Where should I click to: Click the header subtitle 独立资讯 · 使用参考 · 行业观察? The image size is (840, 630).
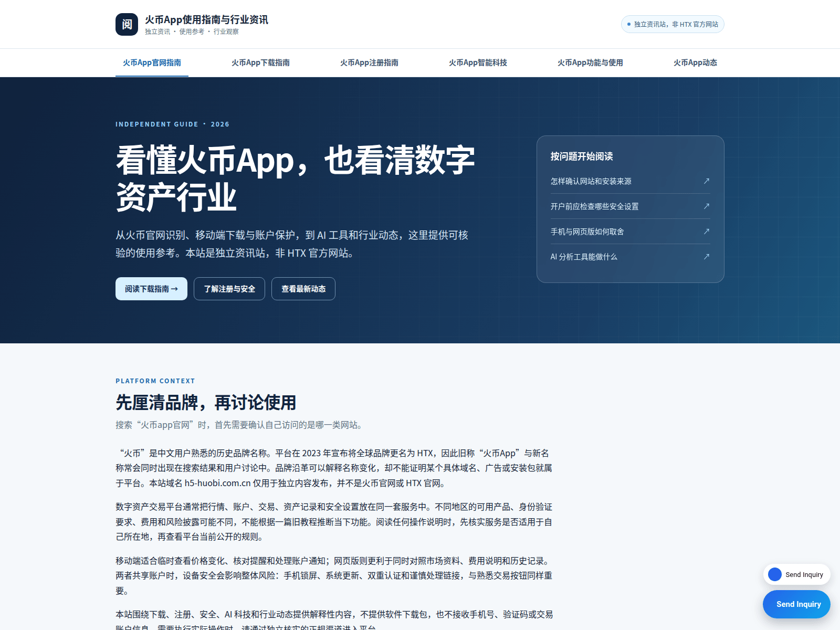point(192,32)
